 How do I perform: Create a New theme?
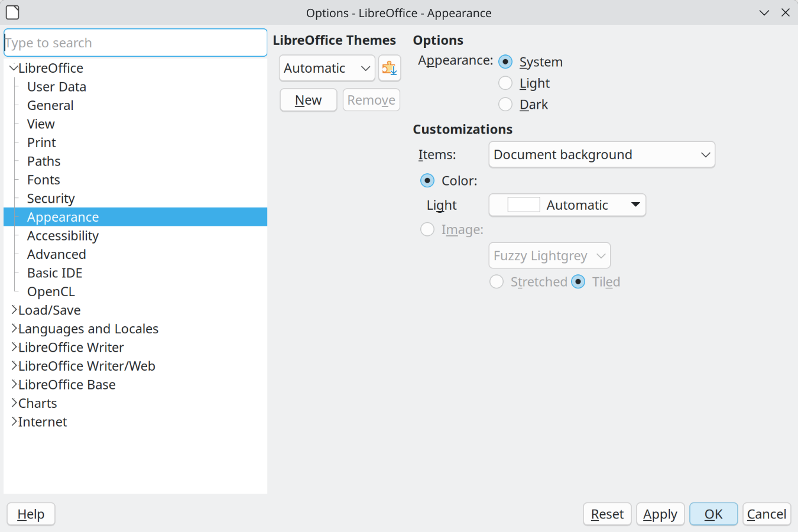pos(308,100)
